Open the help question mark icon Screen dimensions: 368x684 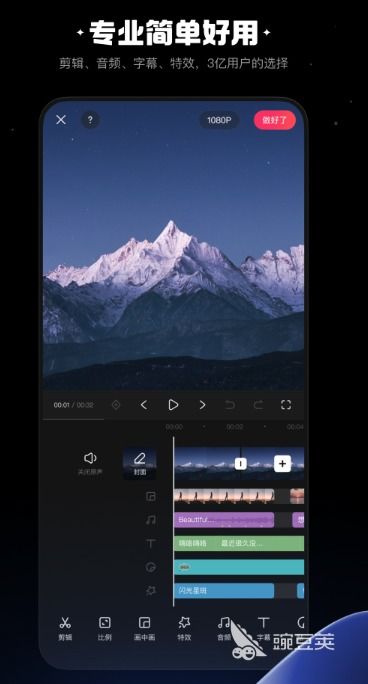90,120
